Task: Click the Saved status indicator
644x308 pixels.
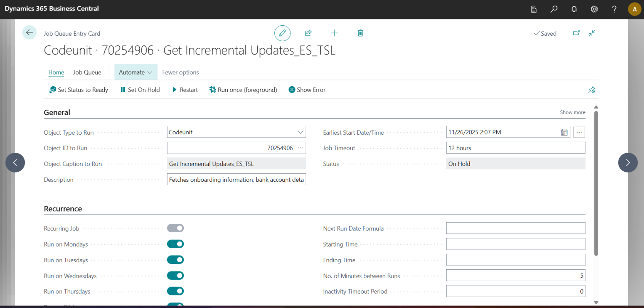Action: click(545, 33)
